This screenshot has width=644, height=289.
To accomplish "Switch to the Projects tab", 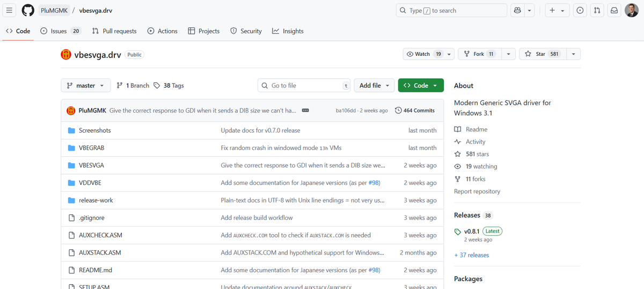I will [203, 31].
